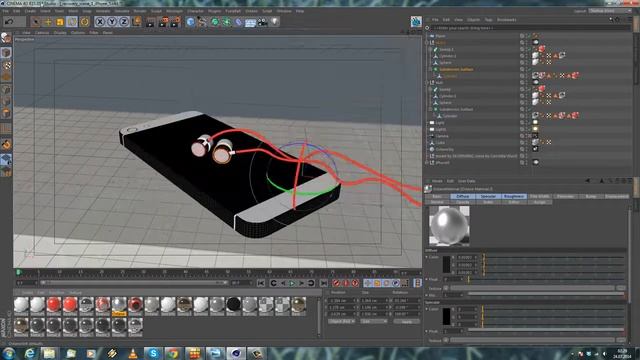The image size is (640, 360).
Task: Click the green Subdivision Surface generator icon
Action: (215, 22)
